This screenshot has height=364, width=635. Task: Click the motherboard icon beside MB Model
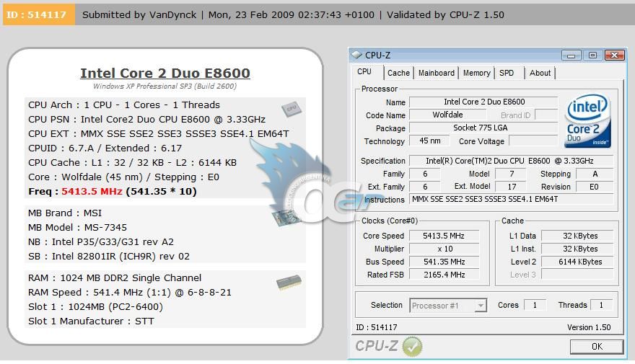(x=286, y=218)
